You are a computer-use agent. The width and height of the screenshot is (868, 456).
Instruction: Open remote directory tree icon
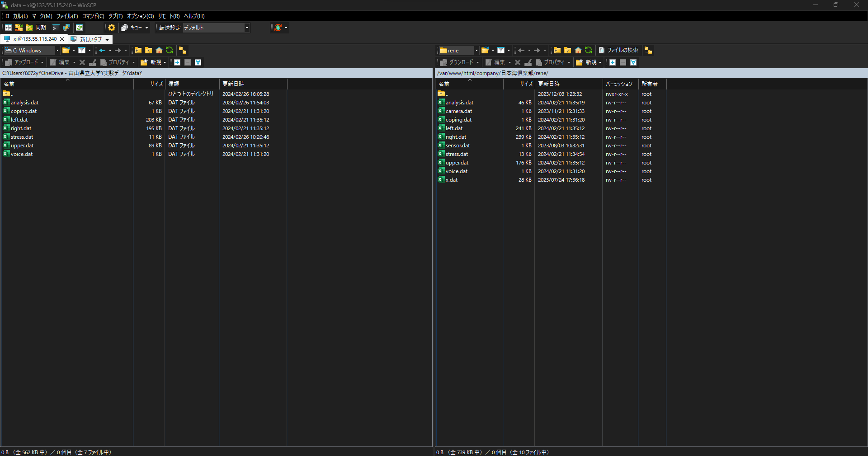tap(648, 50)
